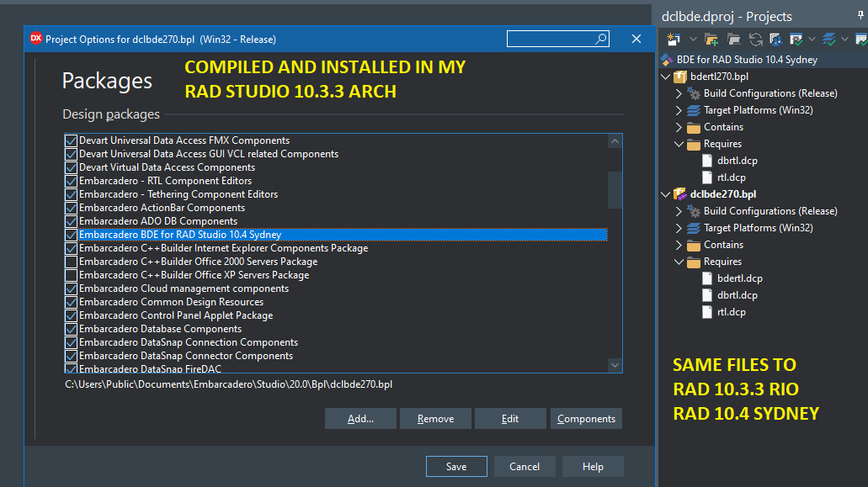Click the dclbde270.bpl package icon
The width and height of the screenshot is (868, 487).
click(680, 194)
